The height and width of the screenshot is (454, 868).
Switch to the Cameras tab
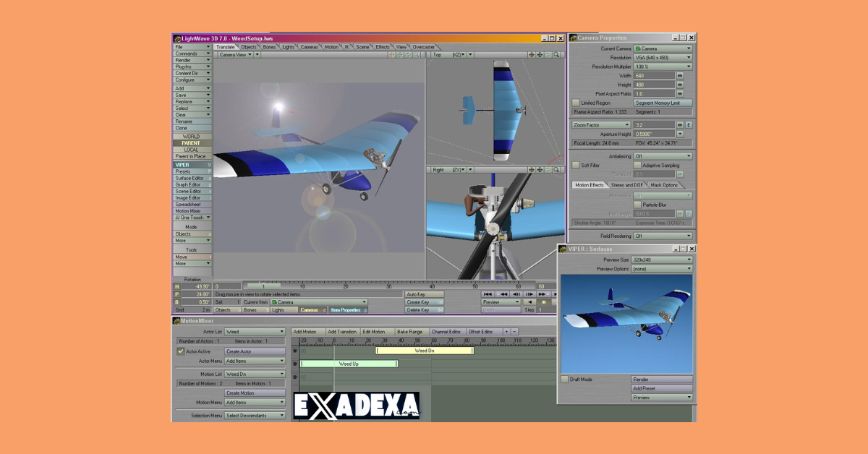[310, 46]
